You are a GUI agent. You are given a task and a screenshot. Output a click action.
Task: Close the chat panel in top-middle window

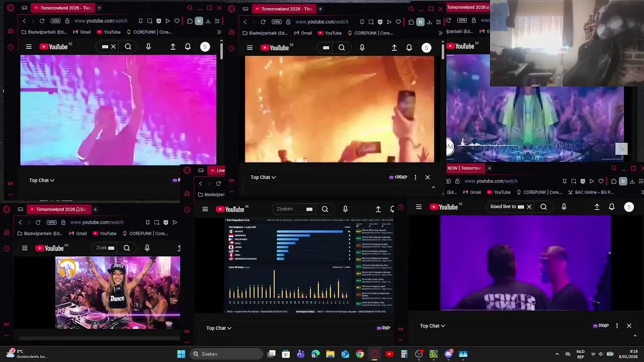point(428,177)
